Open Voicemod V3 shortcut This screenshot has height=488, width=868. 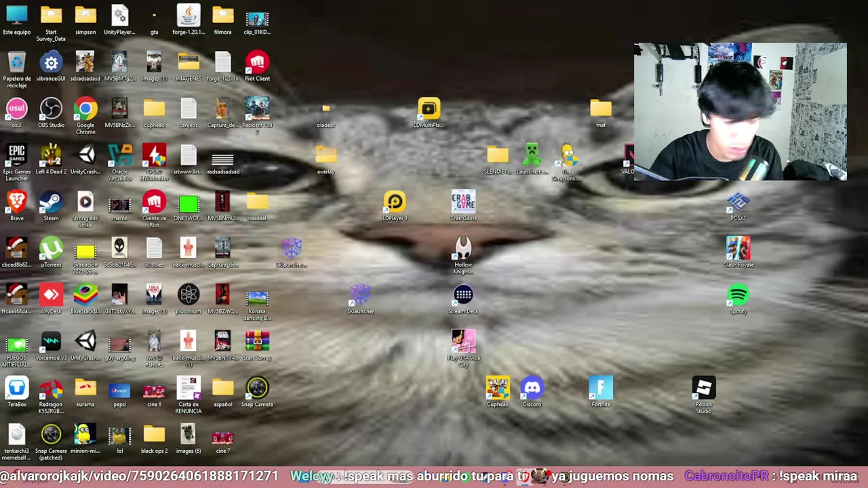click(x=52, y=346)
